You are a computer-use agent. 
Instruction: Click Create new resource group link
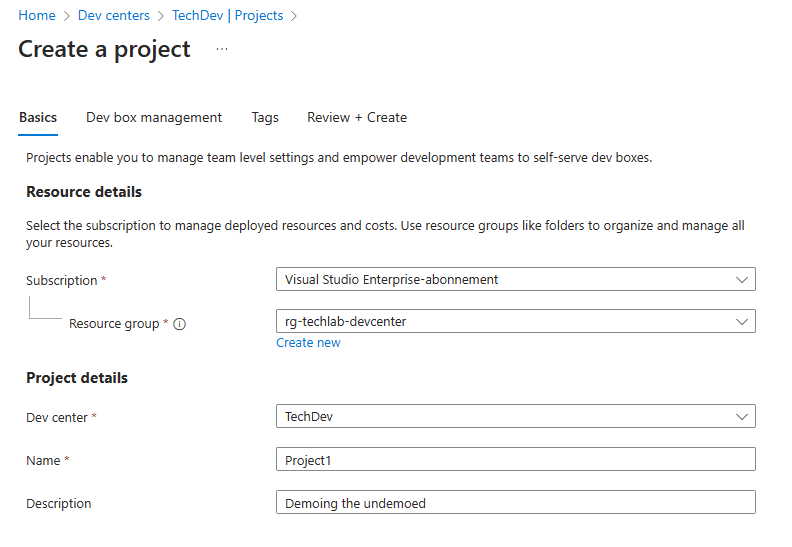point(308,343)
